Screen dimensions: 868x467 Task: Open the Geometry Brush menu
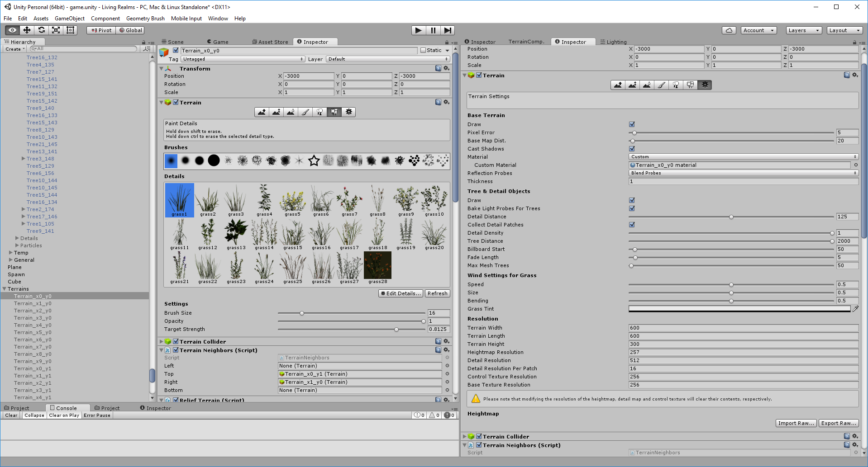pyautogui.click(x=145, y=19)
